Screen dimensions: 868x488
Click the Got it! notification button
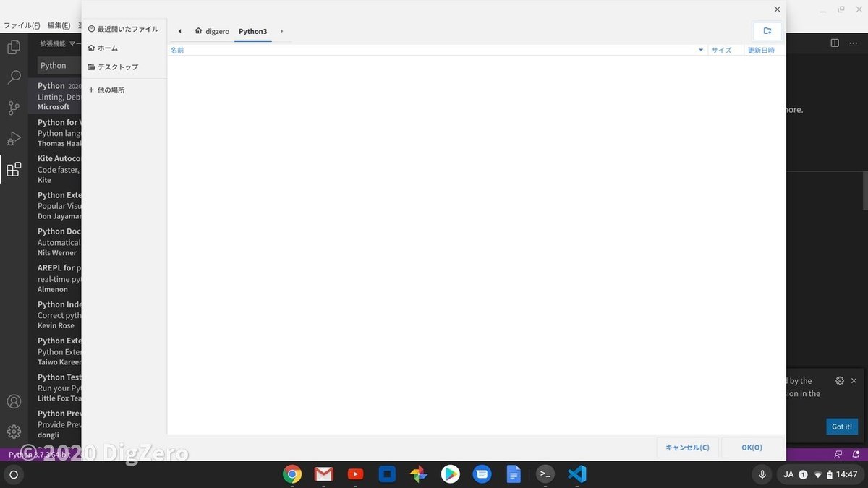coord(842,427)
